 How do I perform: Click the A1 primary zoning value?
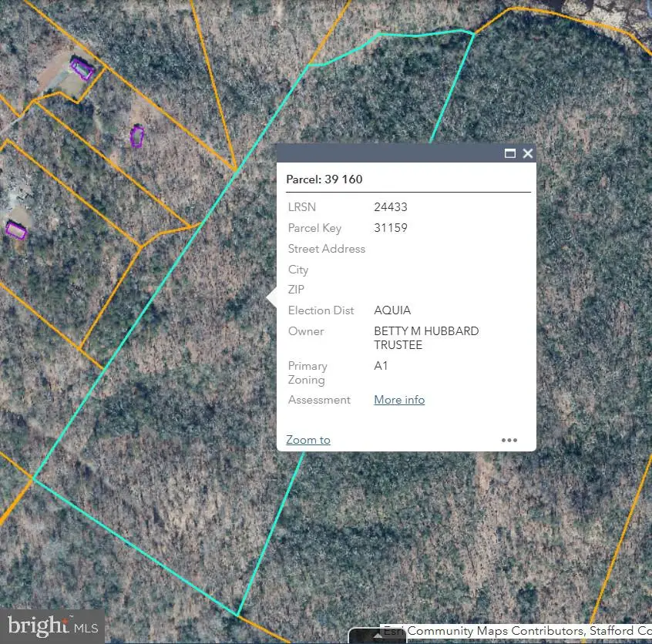[x=381, y=366]
